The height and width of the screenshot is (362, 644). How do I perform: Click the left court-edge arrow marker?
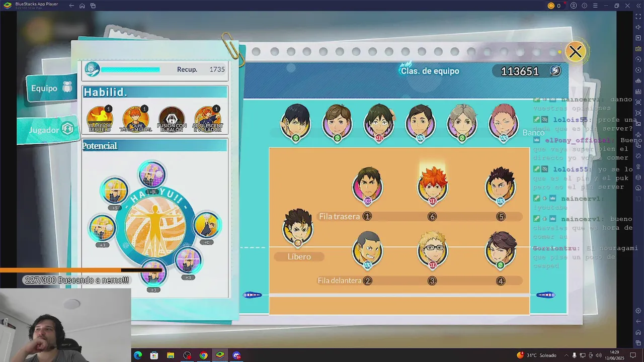click(252, 295)
